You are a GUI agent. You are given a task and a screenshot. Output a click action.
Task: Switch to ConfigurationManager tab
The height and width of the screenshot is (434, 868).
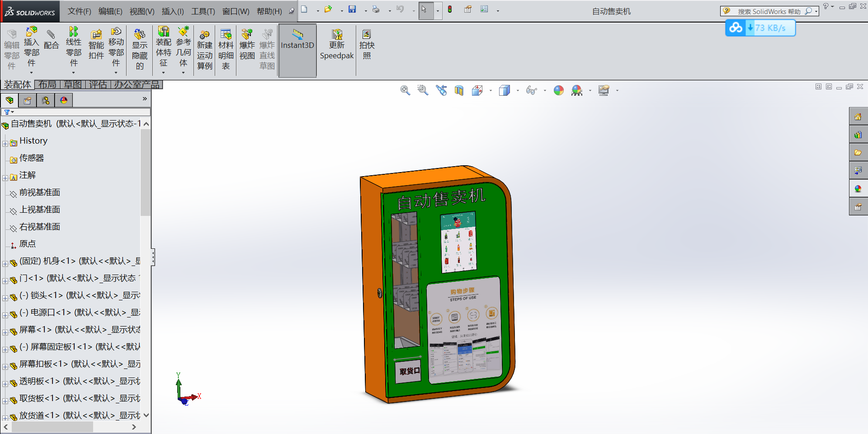[46, 100]
